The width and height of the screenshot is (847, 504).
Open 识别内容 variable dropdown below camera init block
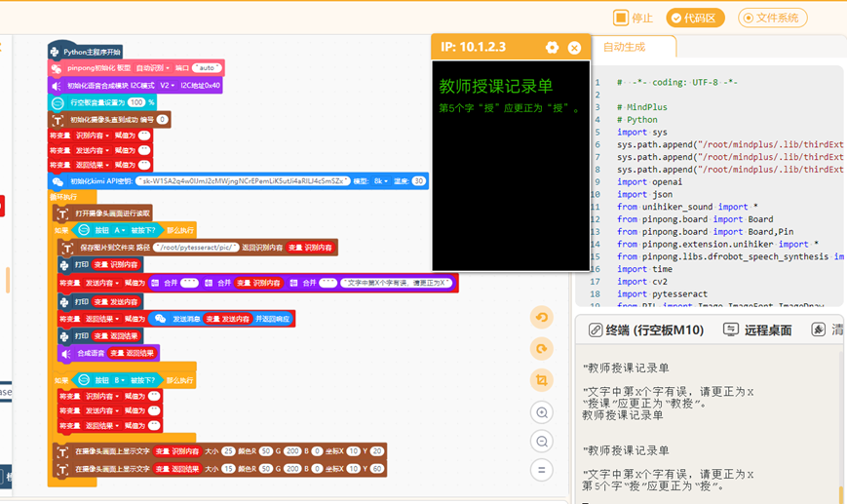point(93,136)
